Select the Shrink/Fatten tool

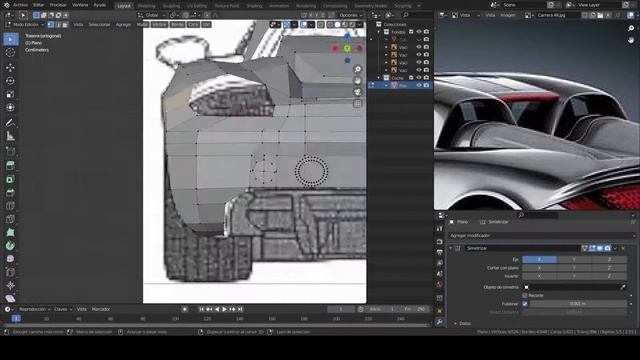(x=11, y=286)
